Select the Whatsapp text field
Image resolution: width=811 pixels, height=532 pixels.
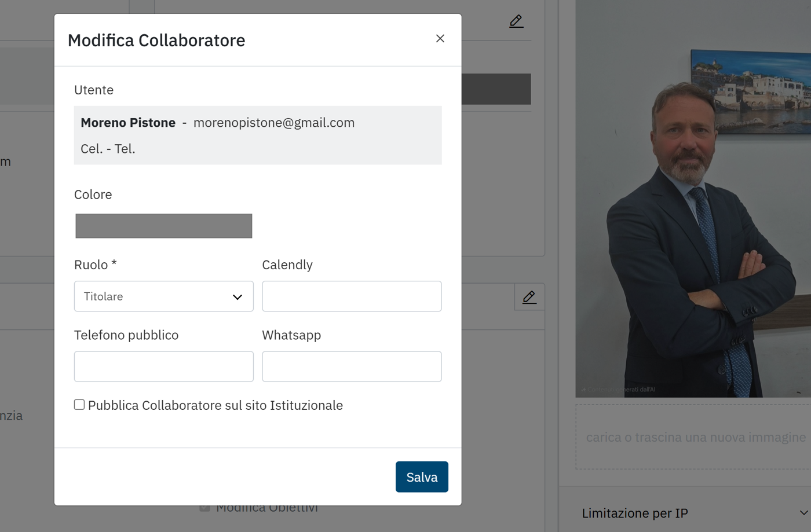pos(352,366)
